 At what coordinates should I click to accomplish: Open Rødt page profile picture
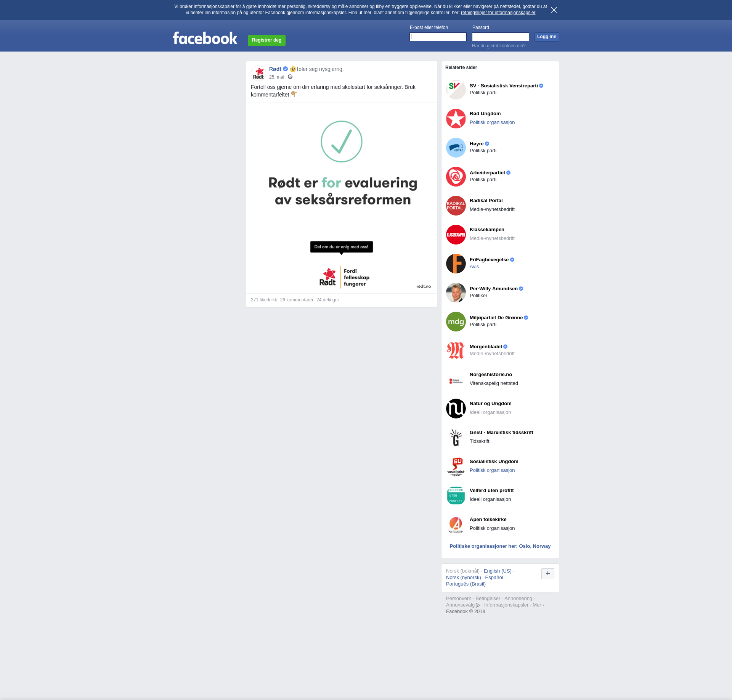pyautogui.click(x=258, y=73)
